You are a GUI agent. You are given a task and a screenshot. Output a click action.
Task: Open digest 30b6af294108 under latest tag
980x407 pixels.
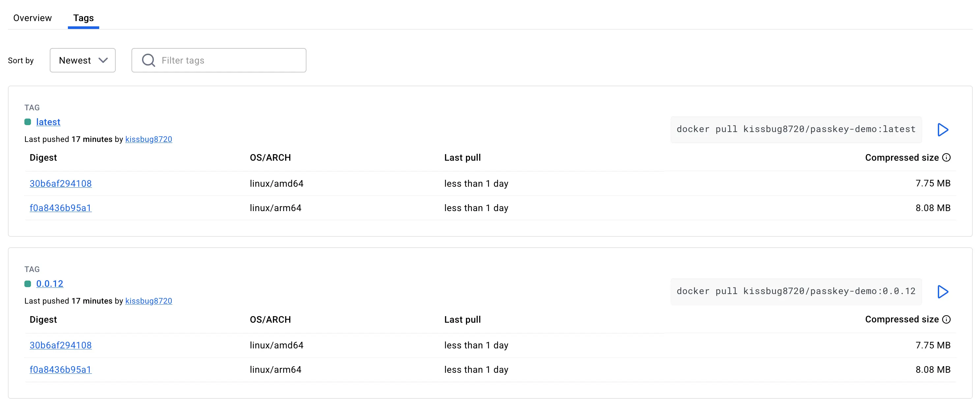click(x=61, y=183)
